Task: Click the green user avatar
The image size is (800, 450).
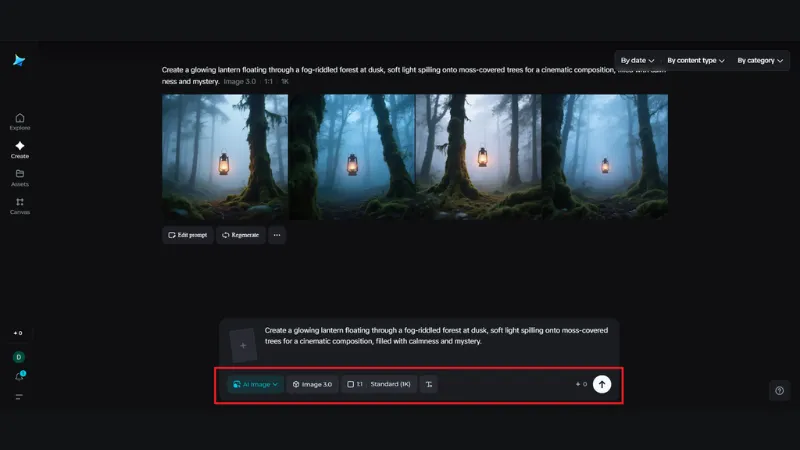Action: point(18,357)
